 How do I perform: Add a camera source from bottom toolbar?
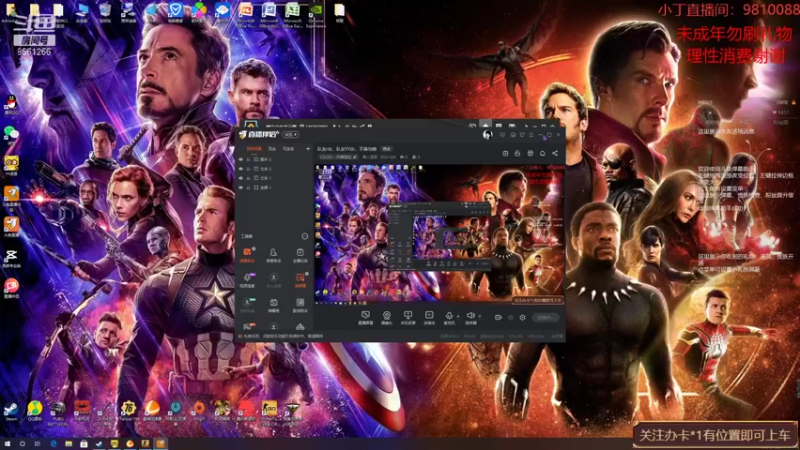(x=387, y=317)
